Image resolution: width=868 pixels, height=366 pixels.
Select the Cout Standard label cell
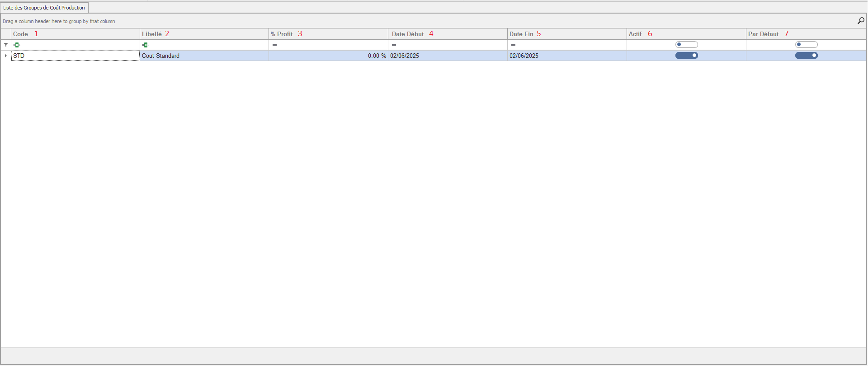tap(203, 56)
